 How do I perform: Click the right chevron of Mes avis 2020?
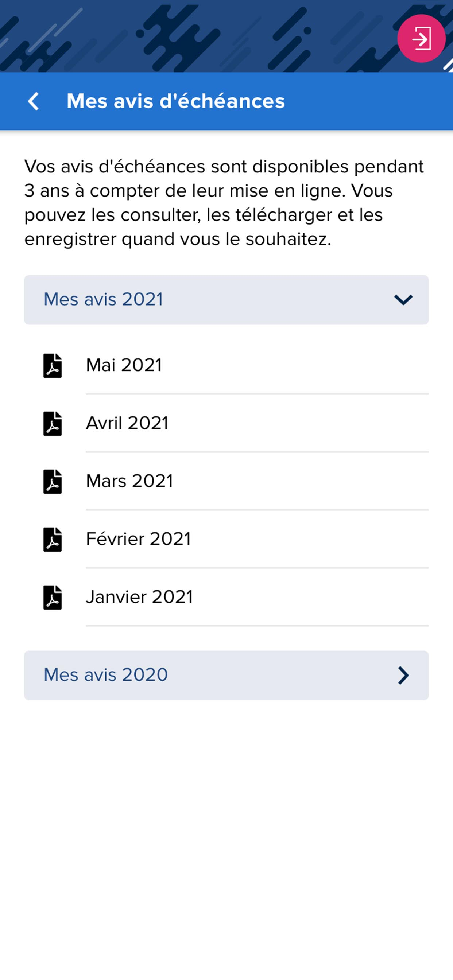click(403, 675)
